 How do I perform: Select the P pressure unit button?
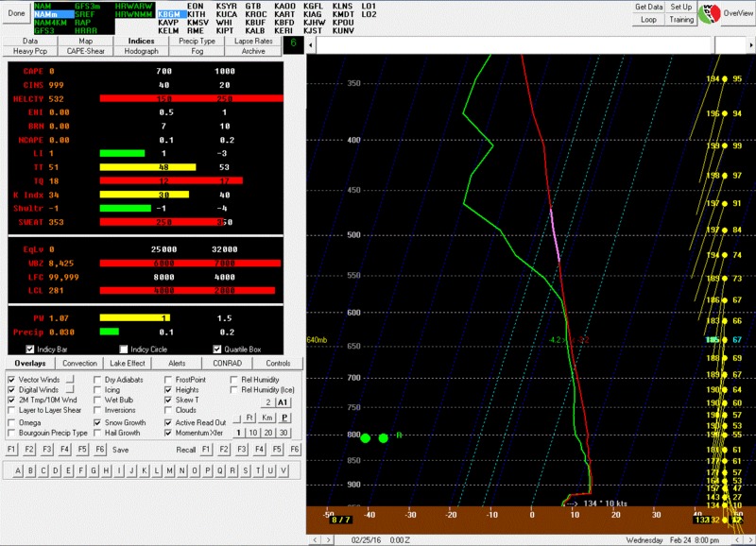tap(284, 418)
